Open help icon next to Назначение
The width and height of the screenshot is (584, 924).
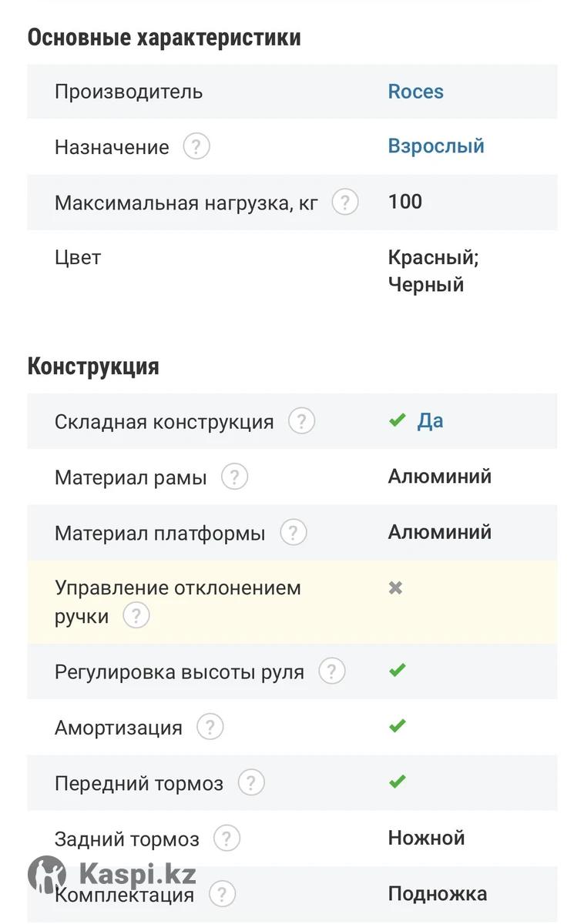pyautogui.click(x=196, y=146)
